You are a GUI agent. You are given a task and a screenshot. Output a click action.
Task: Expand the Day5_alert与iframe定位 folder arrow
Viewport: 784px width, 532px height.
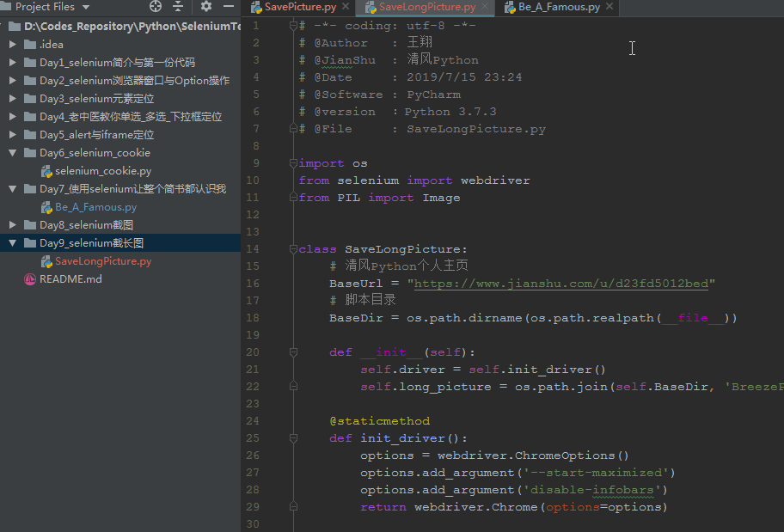click(13, 134)
